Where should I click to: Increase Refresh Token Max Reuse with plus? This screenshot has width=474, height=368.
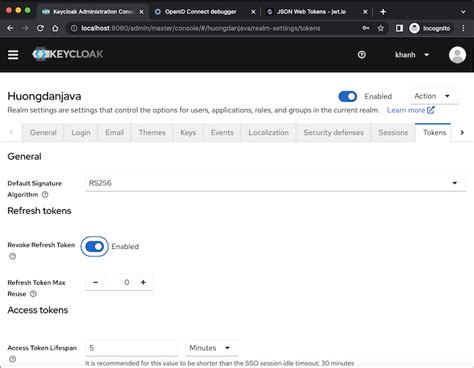coord(143,282)
